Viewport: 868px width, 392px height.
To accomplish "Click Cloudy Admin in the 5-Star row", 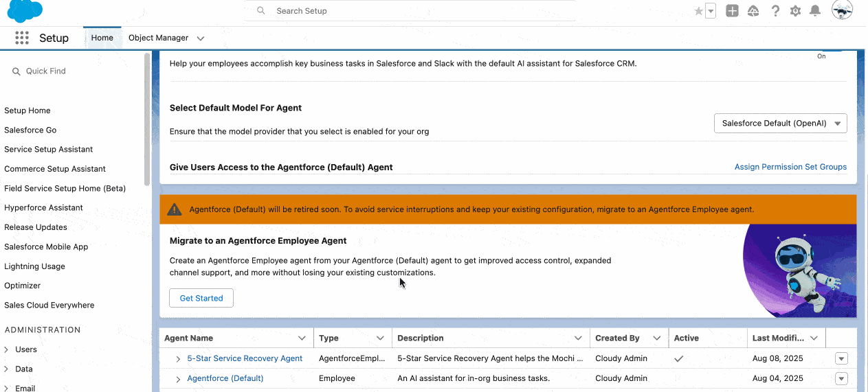I will coord(621,358).
